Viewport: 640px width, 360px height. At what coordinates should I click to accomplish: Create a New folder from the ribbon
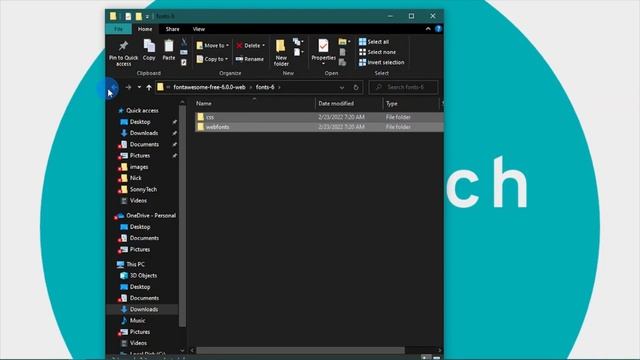pos(281,53)
